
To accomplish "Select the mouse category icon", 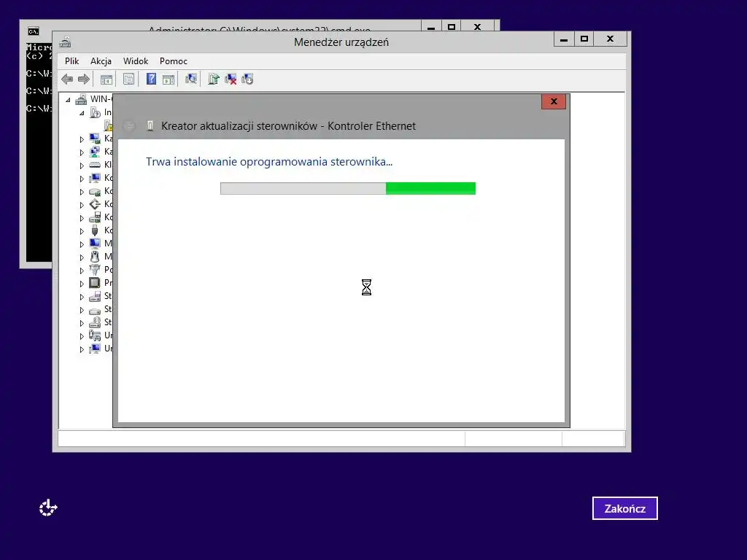I will pos(95,257).
